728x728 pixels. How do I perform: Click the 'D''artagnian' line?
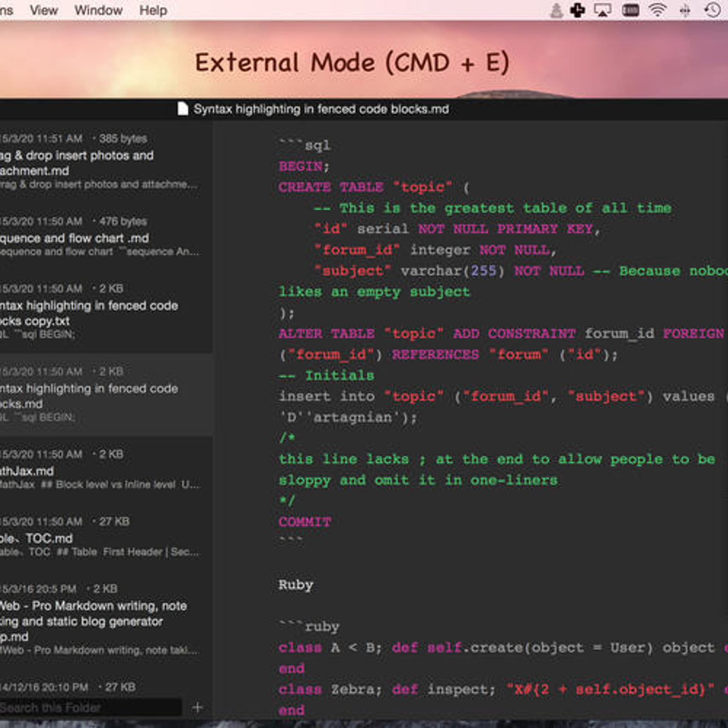click(347, 417)
